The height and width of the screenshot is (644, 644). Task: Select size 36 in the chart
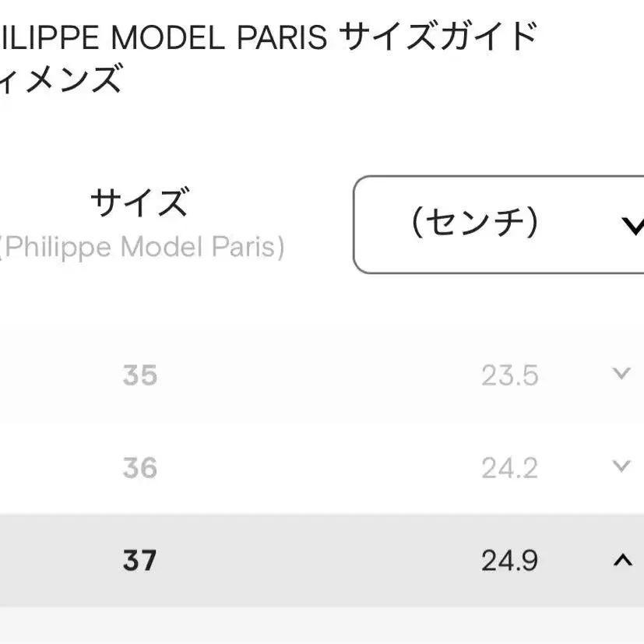click(x=140, y=468)
